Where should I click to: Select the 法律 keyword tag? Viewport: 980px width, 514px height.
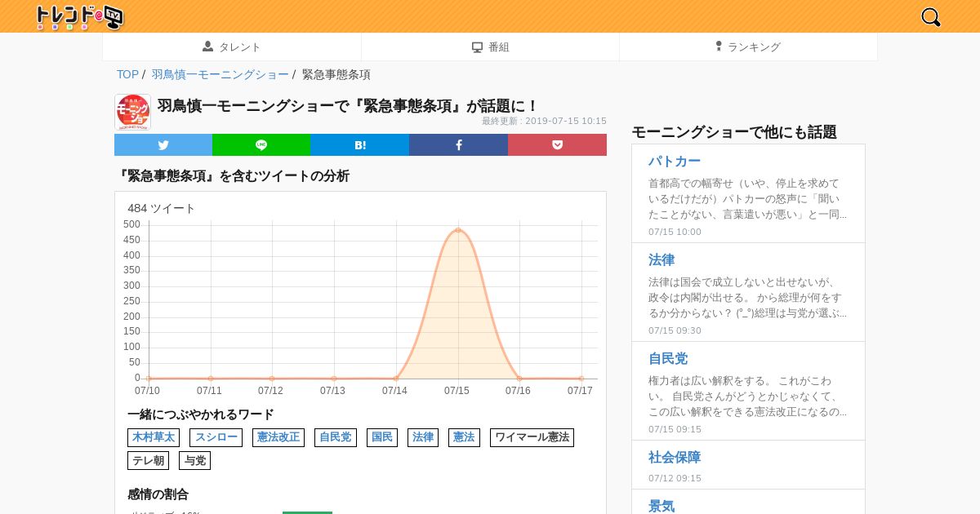point(423,437)
